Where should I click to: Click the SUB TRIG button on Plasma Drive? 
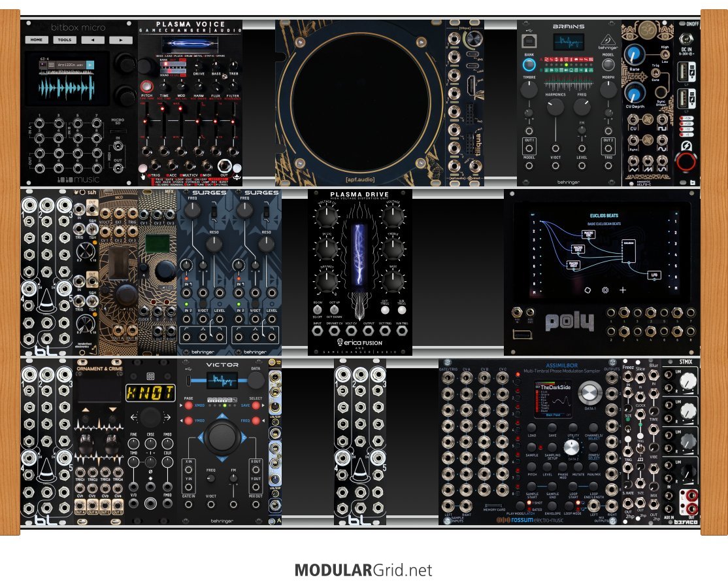pyautogui.click(x=402, y=309)
